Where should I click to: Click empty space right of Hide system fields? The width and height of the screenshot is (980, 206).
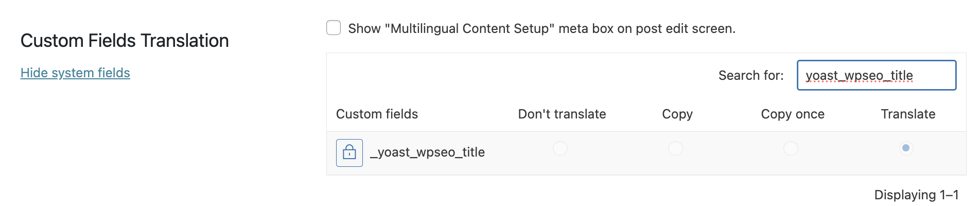216,73
